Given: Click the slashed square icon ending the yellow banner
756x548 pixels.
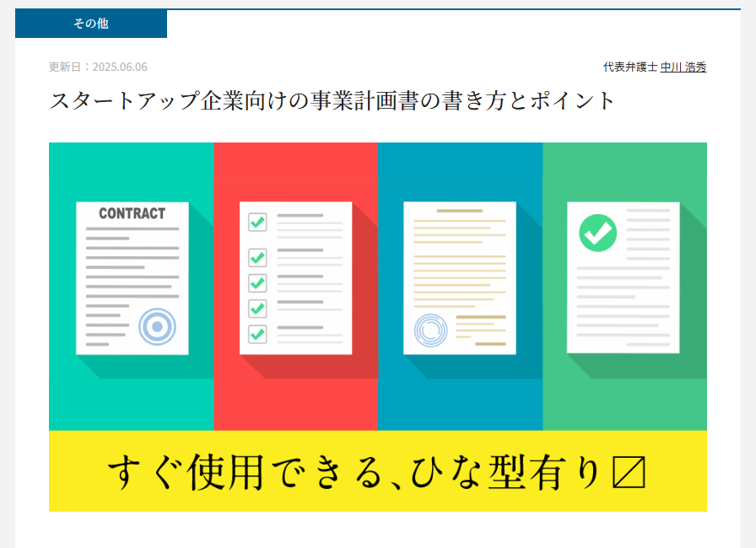Looking at the screenshot, I should tap(627, 474).
